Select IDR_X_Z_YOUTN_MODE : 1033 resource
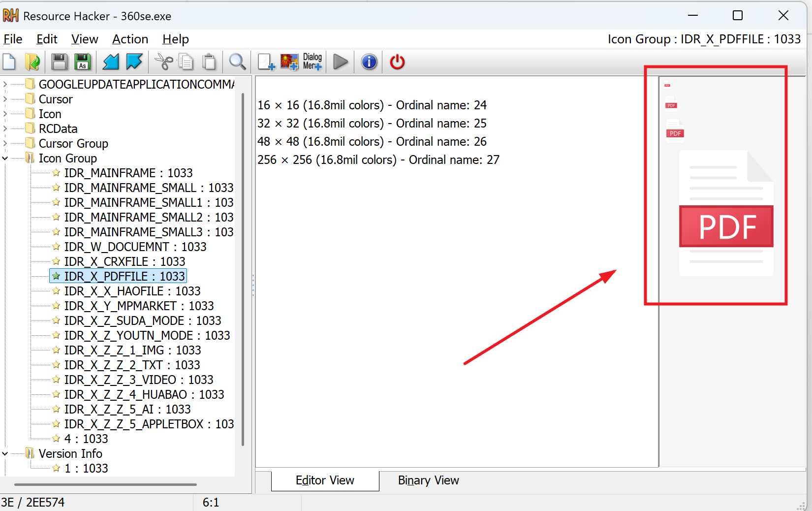 (147, 335)
